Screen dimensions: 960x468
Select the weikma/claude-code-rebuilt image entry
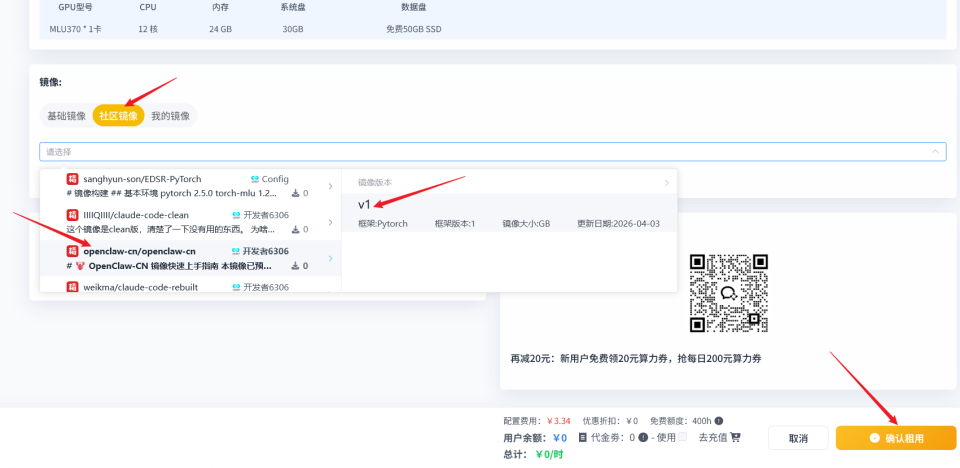[190, 285]
